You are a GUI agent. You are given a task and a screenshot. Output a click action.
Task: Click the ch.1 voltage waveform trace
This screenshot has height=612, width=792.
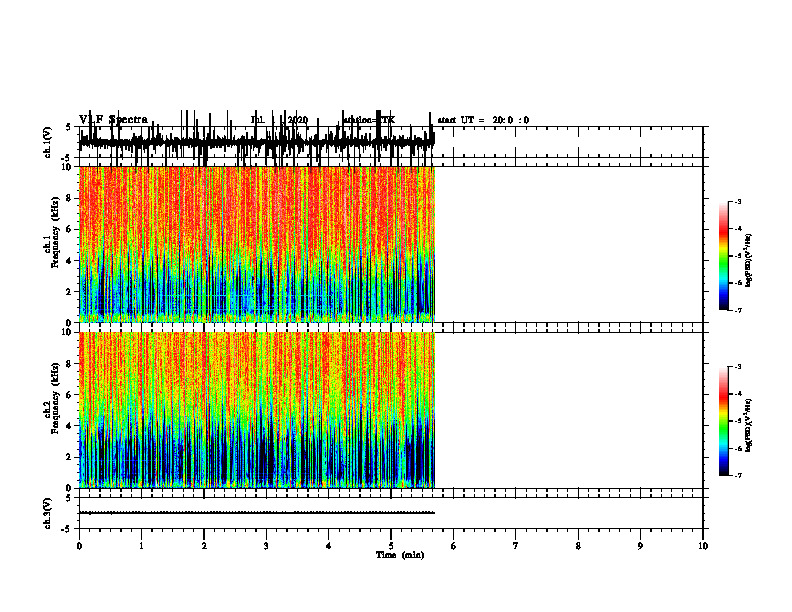[257, 141]
